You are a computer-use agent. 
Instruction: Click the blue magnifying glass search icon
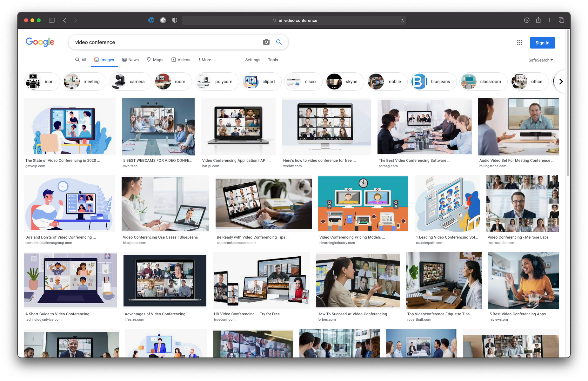tap(279, 42)
